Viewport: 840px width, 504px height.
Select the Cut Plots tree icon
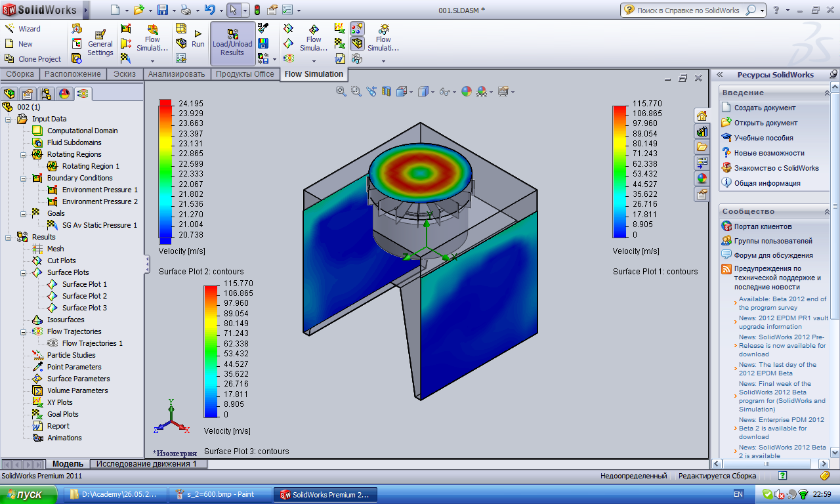coord(37,261)
